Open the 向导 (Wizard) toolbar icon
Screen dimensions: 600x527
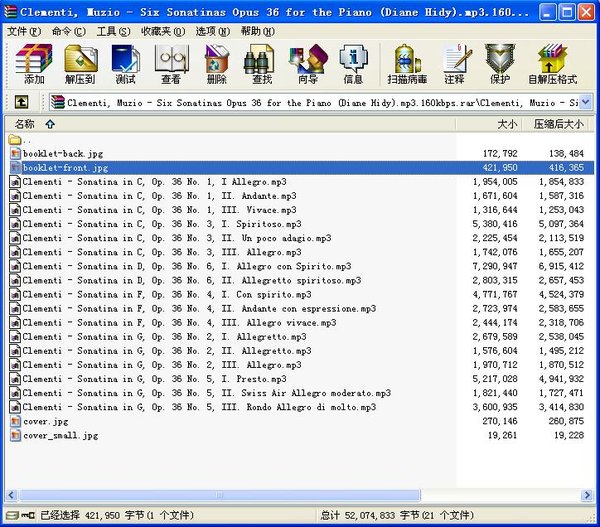click(308, 64)
